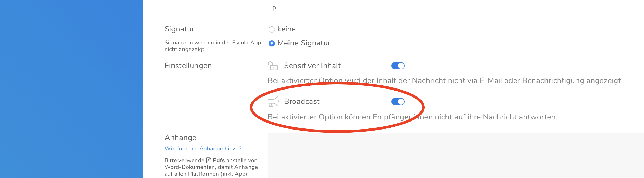Click the 'Einstellungen' section heading

click(188, 66)
